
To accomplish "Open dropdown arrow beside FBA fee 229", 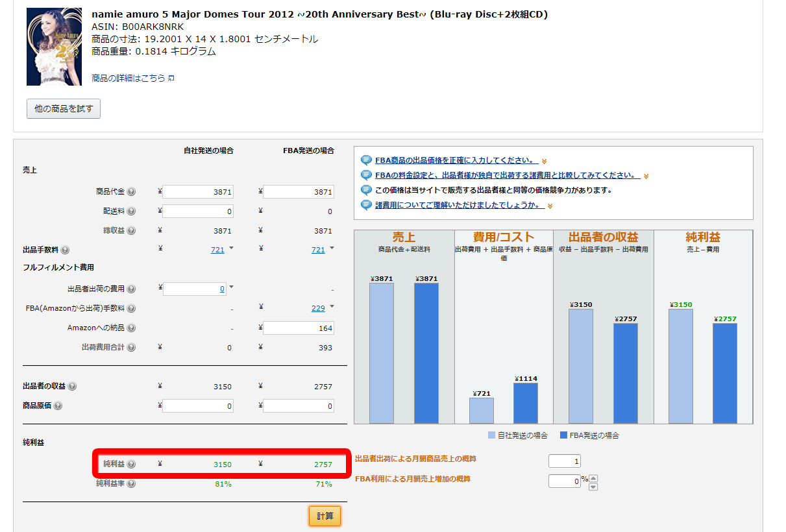I will point(332,307).
